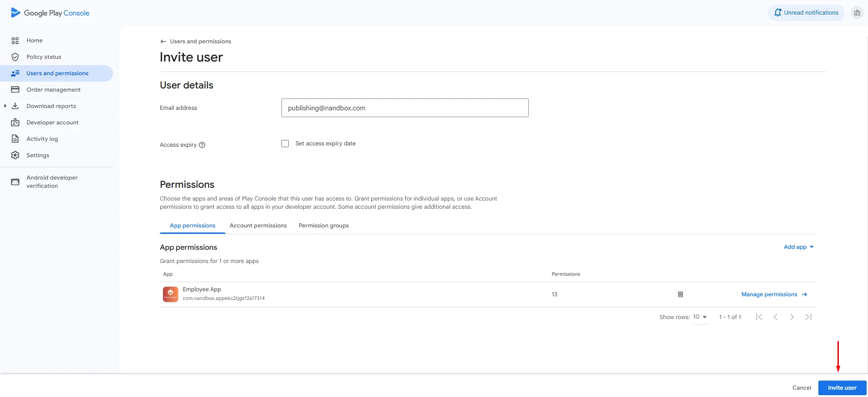Open Unread notifications
Screen dimensions: 868x397
pos(806,13)
